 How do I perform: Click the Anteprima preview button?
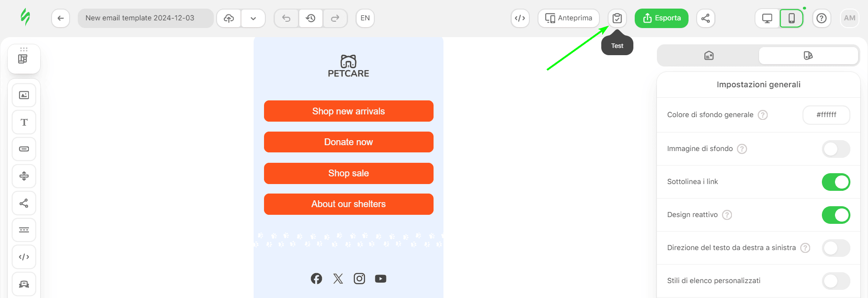point(568,19)
